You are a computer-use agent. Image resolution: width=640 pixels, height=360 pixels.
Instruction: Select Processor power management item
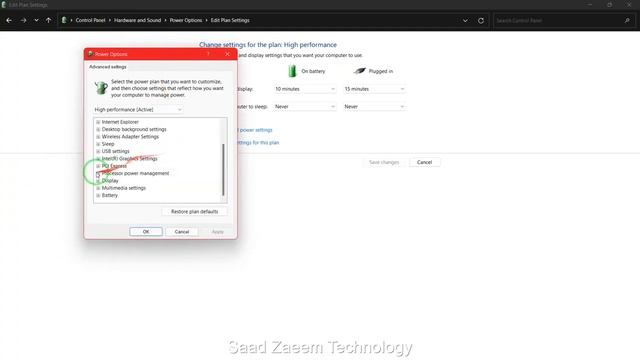pyautogui.click(x=135, y=173)
